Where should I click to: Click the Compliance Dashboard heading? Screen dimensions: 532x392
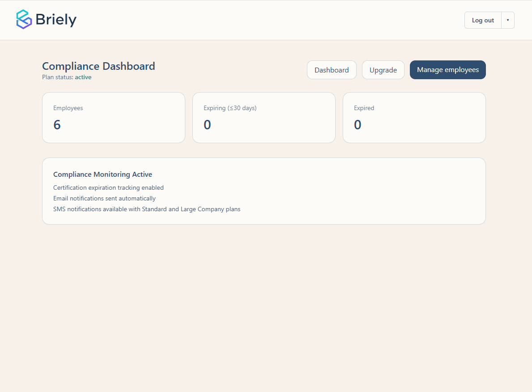coord(98,66)
